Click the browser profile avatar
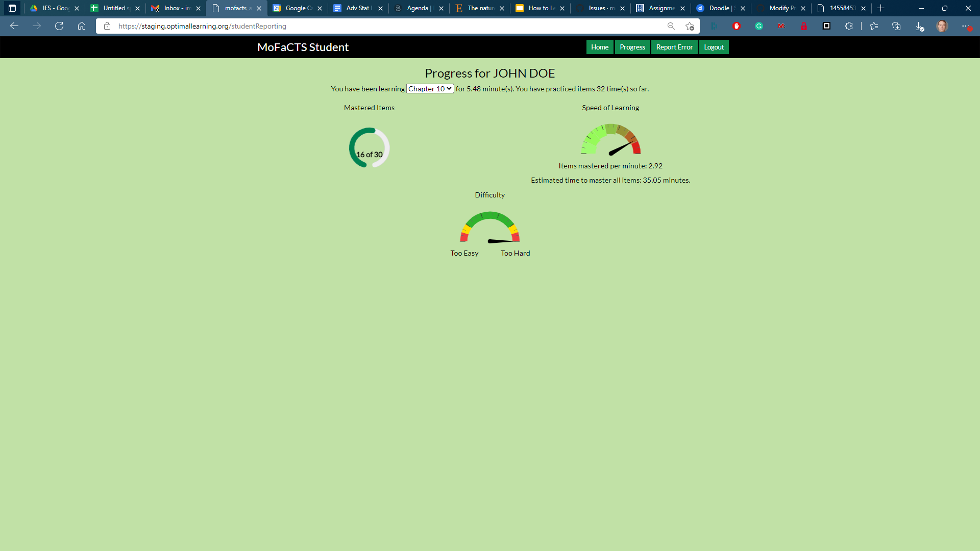Screen dimensions: 980x551 click(942, 26)
